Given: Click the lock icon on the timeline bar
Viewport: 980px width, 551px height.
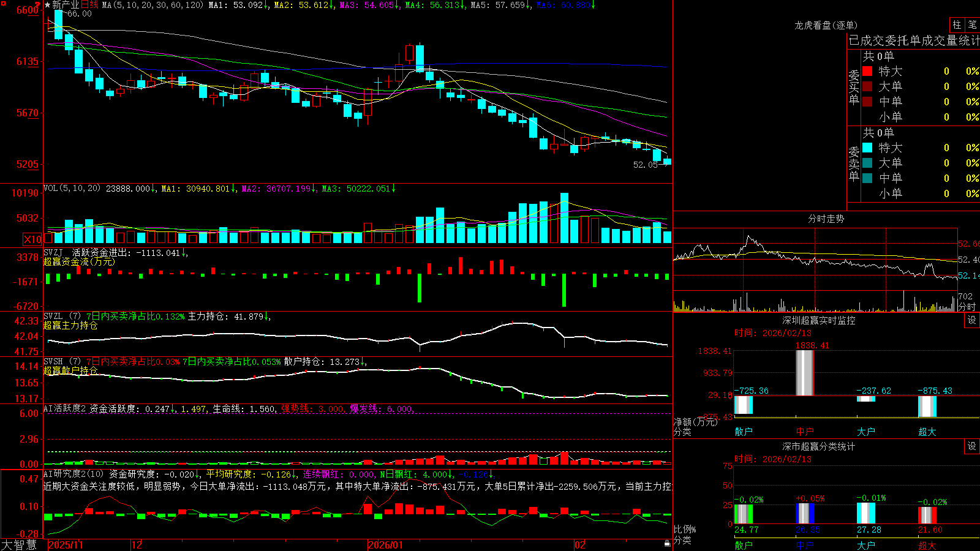Looking at the screenshot, I should pos(668,544).
